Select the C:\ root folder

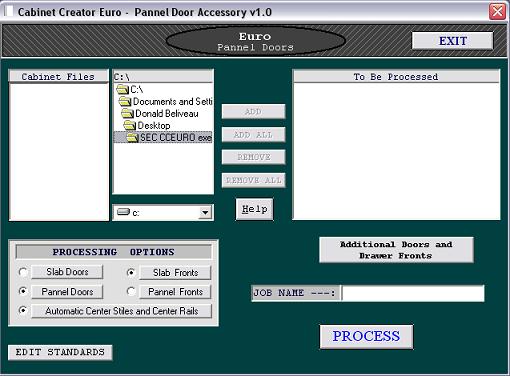click(163, 89)
